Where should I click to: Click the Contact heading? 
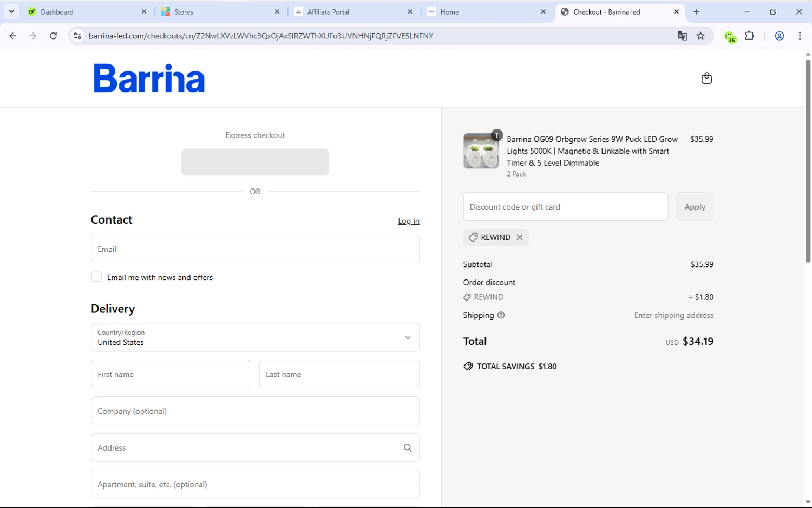[112, 219]
